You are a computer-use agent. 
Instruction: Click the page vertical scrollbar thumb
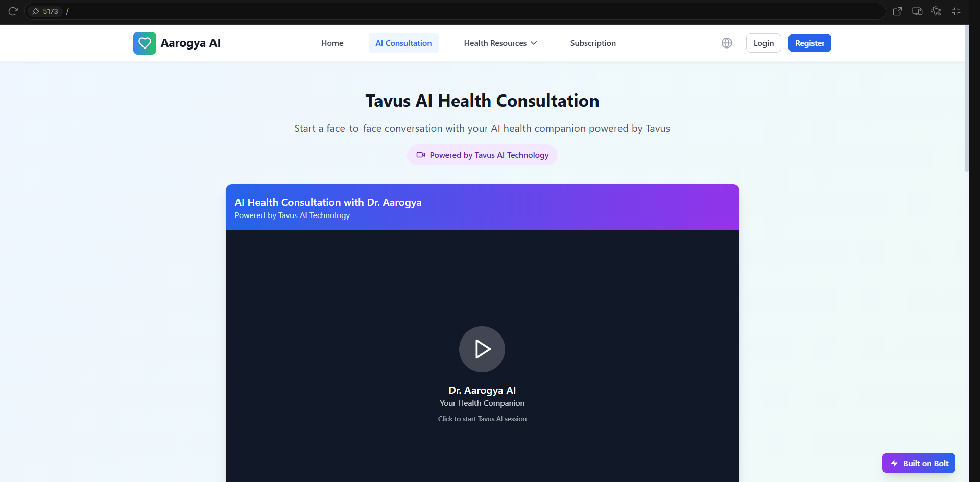coord(966,98)
